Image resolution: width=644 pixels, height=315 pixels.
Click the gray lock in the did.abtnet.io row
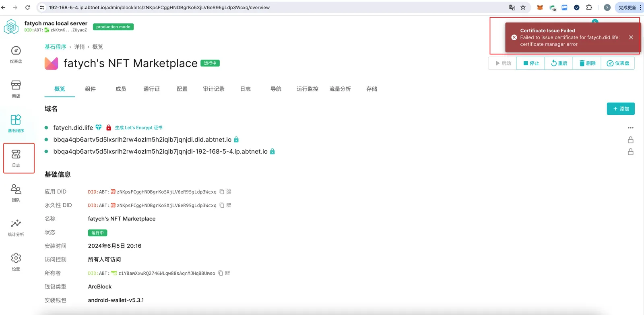(x=631, y=140)
